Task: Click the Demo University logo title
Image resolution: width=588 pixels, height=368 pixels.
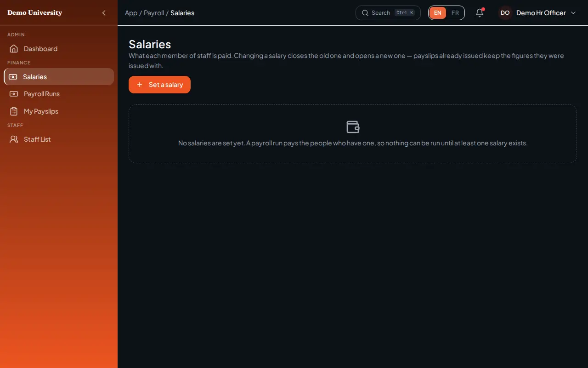Action: click(34, 13)
